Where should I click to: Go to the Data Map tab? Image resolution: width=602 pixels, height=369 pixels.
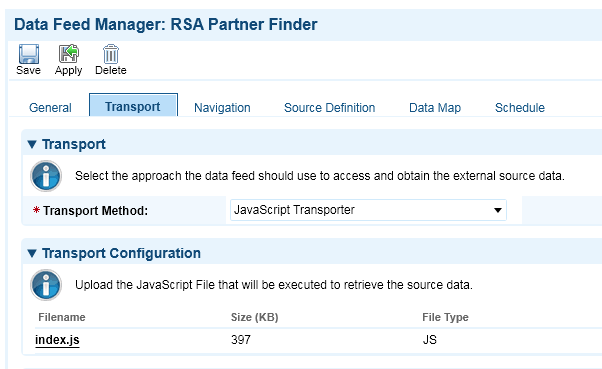point(435,108)
